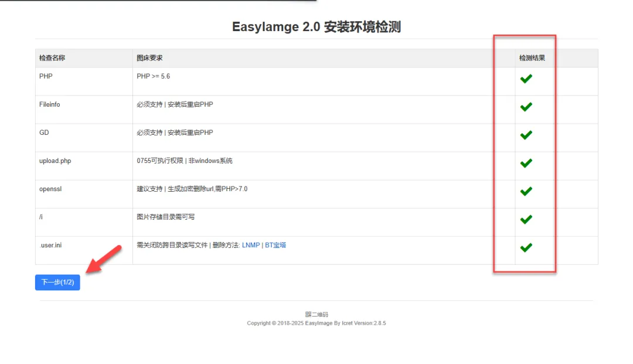Click the green checkmark in the PHP row
The width and height of the screenshot is (633, 364).
(x=526, y=79)
